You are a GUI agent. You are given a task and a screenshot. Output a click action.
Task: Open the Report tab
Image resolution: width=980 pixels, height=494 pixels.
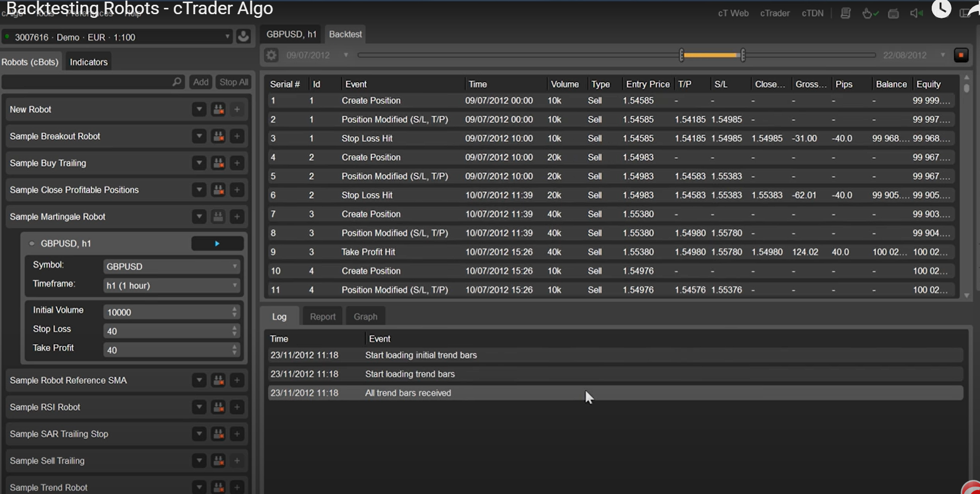tap(322, 317)
